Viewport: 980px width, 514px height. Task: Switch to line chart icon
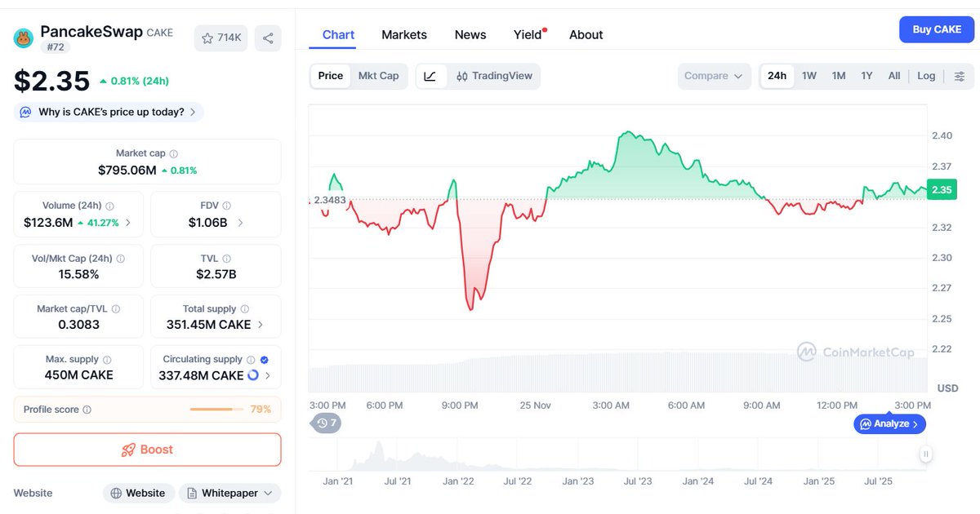click(430, 76)
